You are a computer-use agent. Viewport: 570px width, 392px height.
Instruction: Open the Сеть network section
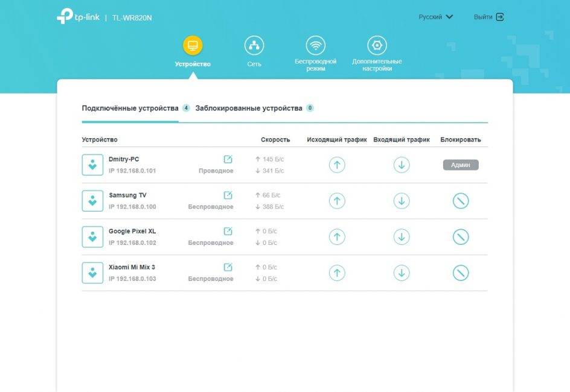[x=254, y=52]
